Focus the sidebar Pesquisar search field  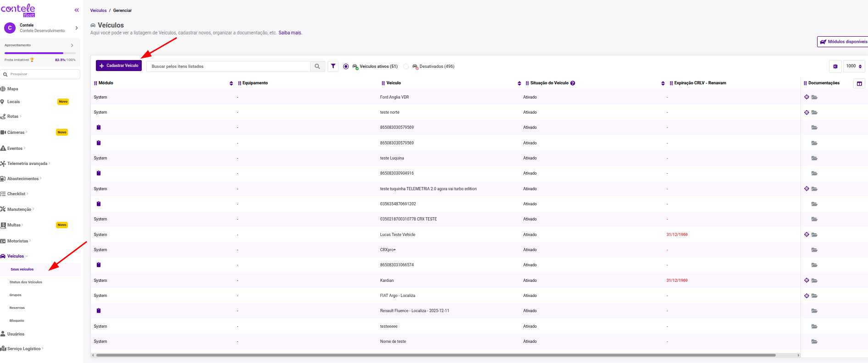(40, 74)
